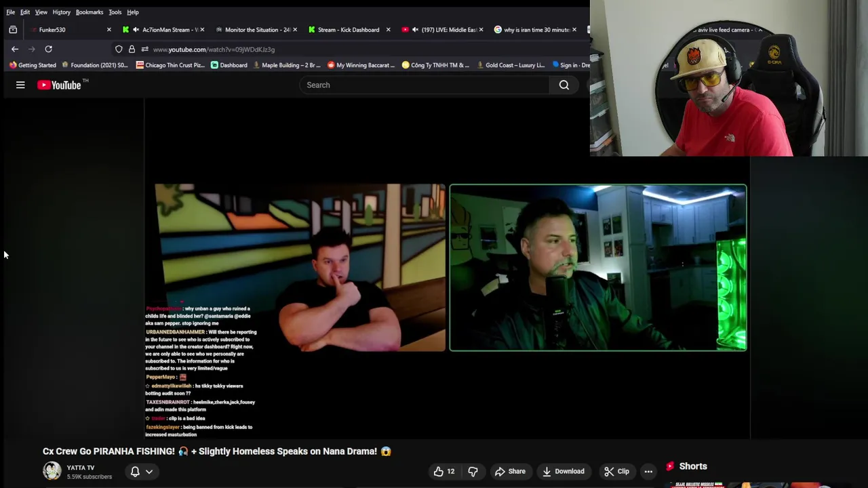Open the History menu
The height and width of the screenshot is (488, 868).
[x=62, y=12]
